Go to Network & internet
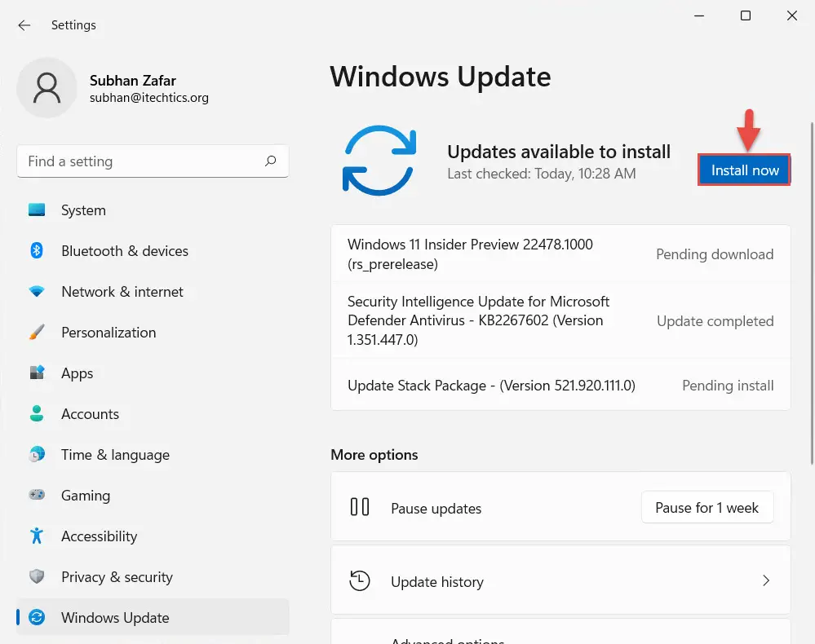 (x=153, y=291)
